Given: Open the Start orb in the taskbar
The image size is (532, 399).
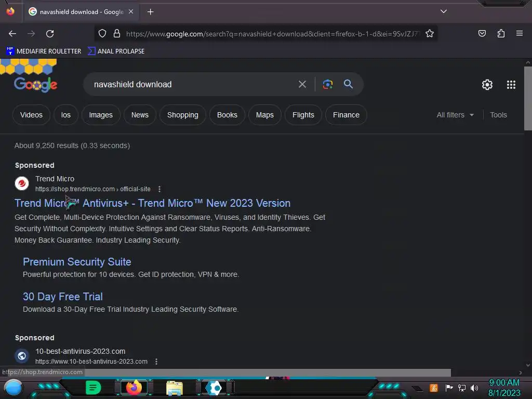Looking at the screenshot, I should (x=14, y=388).
